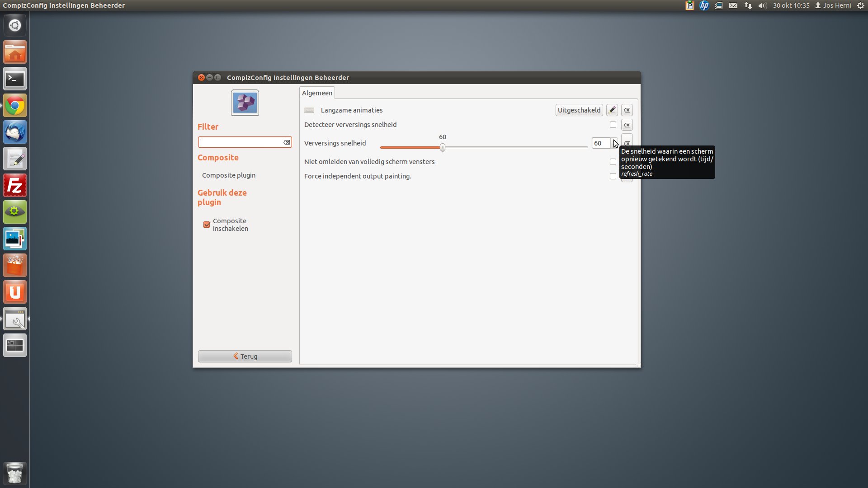Open the Home Folder from the launcher

15,52
